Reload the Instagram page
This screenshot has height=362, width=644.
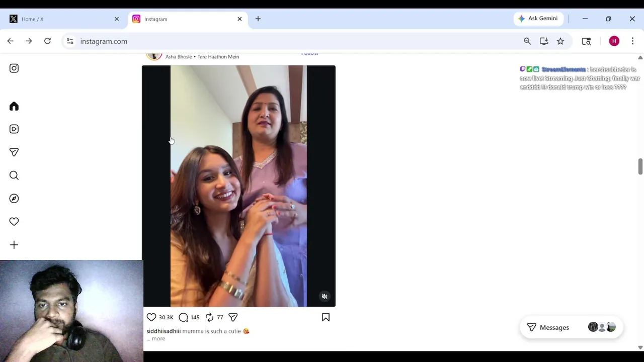pos(47,41)
